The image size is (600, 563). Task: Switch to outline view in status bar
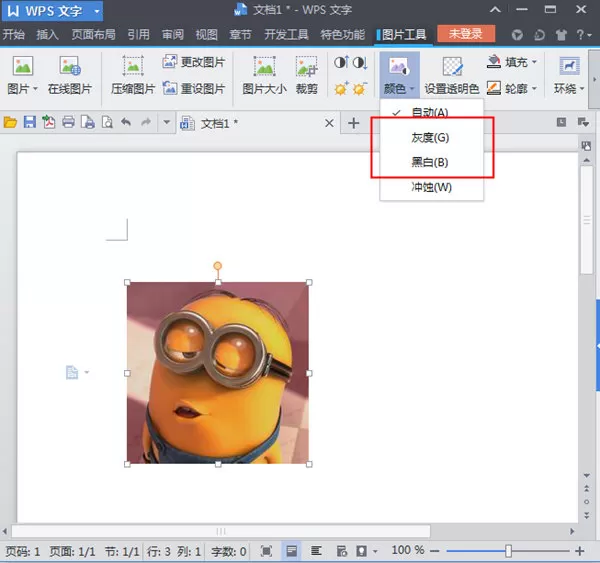click(316, 551)
